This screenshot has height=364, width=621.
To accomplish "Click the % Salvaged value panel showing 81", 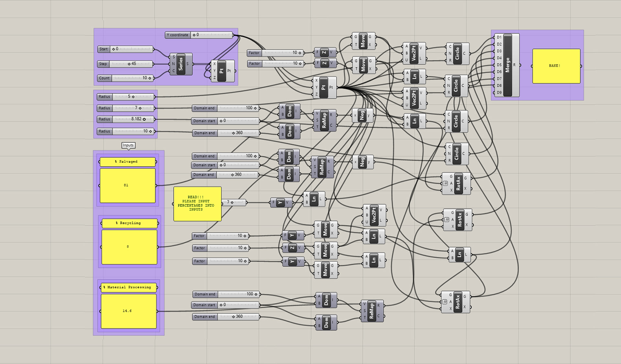I will tap(127, 185).
